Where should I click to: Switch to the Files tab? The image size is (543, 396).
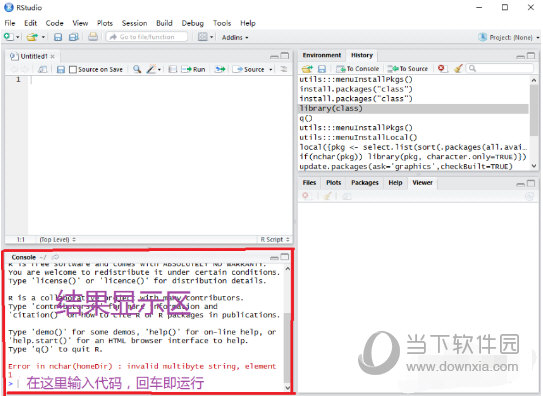click(x=309, y=183)
